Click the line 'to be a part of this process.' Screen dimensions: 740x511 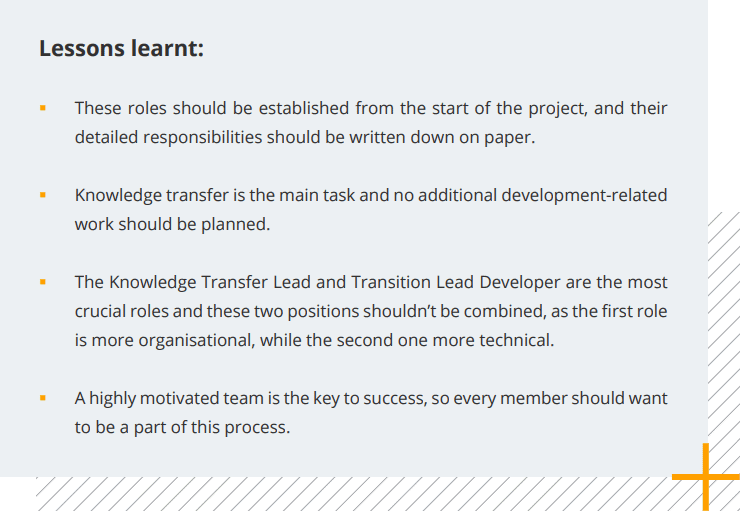click(181, 427)
